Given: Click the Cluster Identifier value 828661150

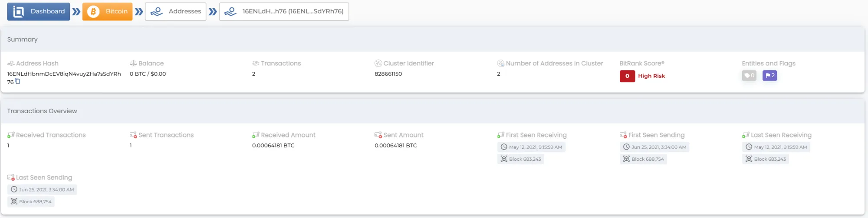Looking at the screenshot, I should pos(388,74).
